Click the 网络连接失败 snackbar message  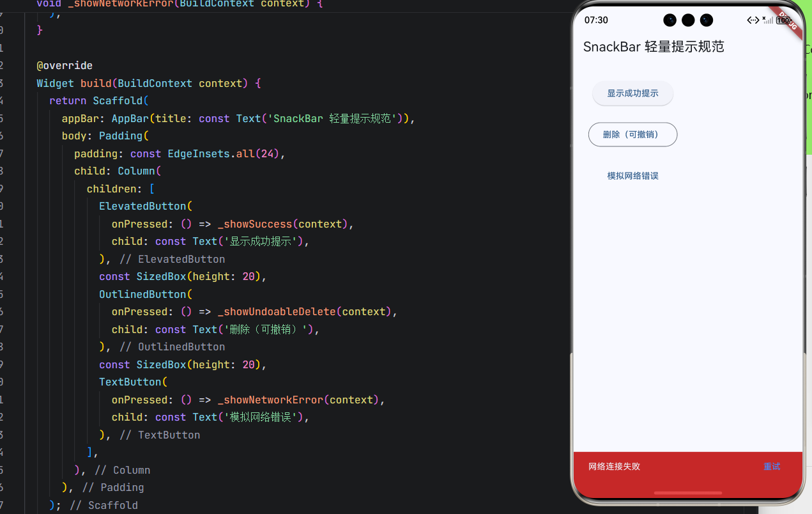click(614, 467)
